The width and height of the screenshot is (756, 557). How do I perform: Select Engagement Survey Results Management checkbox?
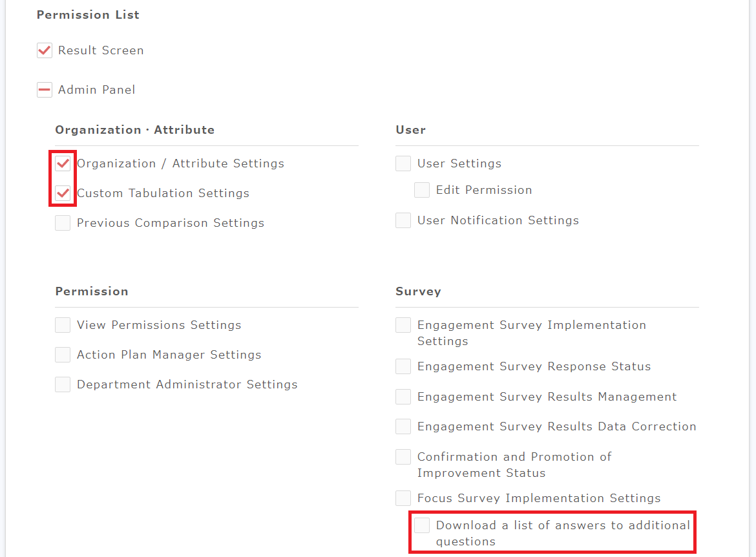pos(403,397)
